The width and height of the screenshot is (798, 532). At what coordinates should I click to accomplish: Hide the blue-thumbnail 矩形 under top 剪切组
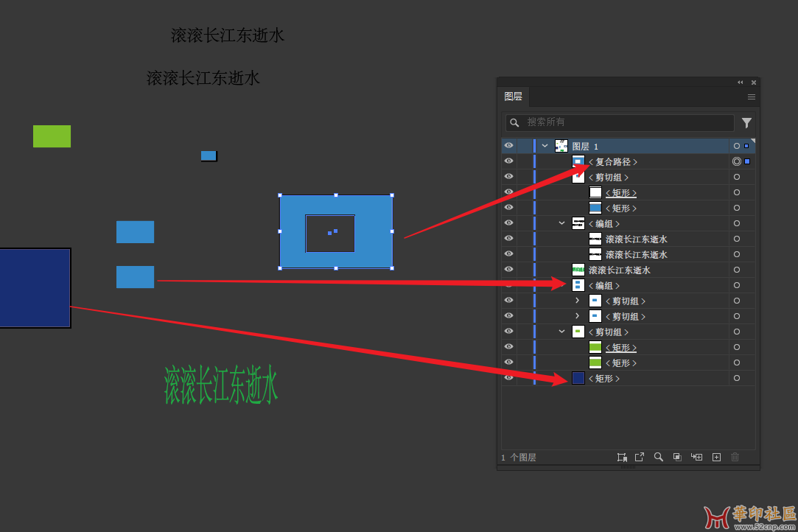pyautogui.click(x=508, y=208)
